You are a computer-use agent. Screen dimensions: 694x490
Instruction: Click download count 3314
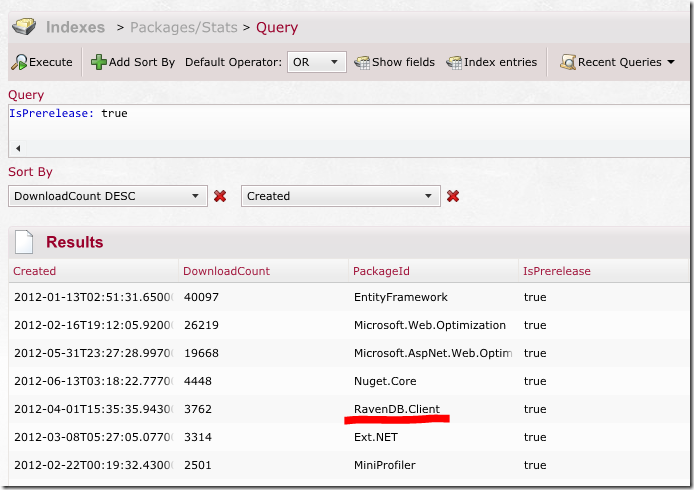(198, 437)
